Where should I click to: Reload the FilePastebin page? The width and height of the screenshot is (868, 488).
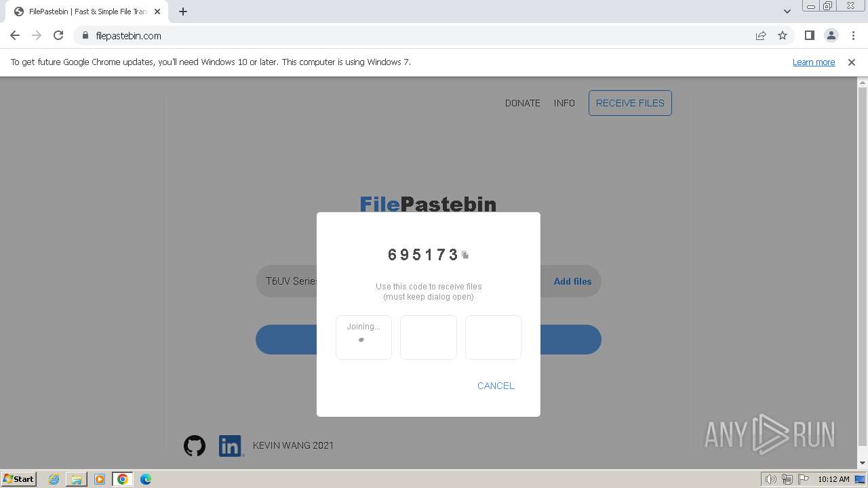(58, 35)
